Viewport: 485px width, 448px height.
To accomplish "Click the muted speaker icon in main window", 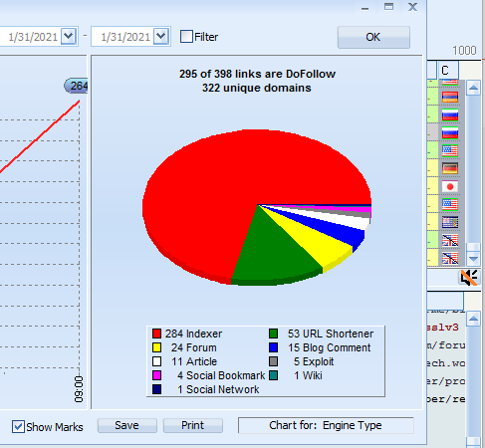I will pyautogui.click(x=469, y=278).
